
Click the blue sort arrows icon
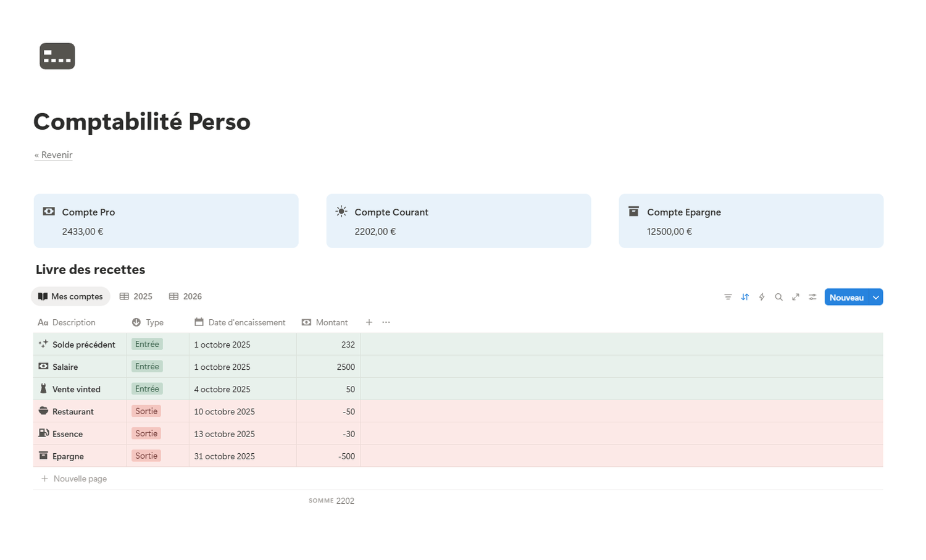pyautogui.click(x=745, y=297)
